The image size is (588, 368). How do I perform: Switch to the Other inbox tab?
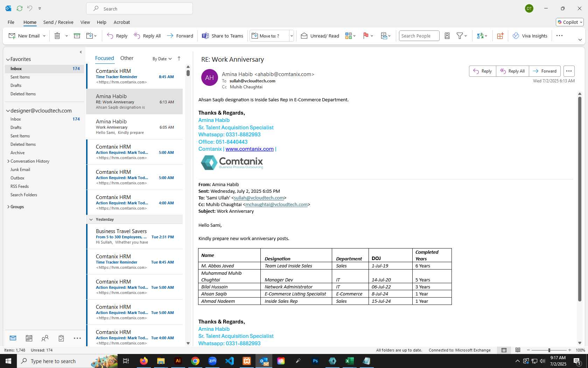pyautogui.click(x=127, y=58)
